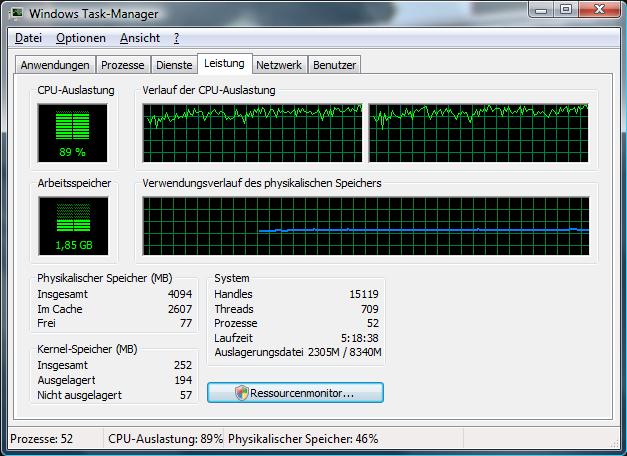Click the Prozesse value 52 in System

[373, 323]
